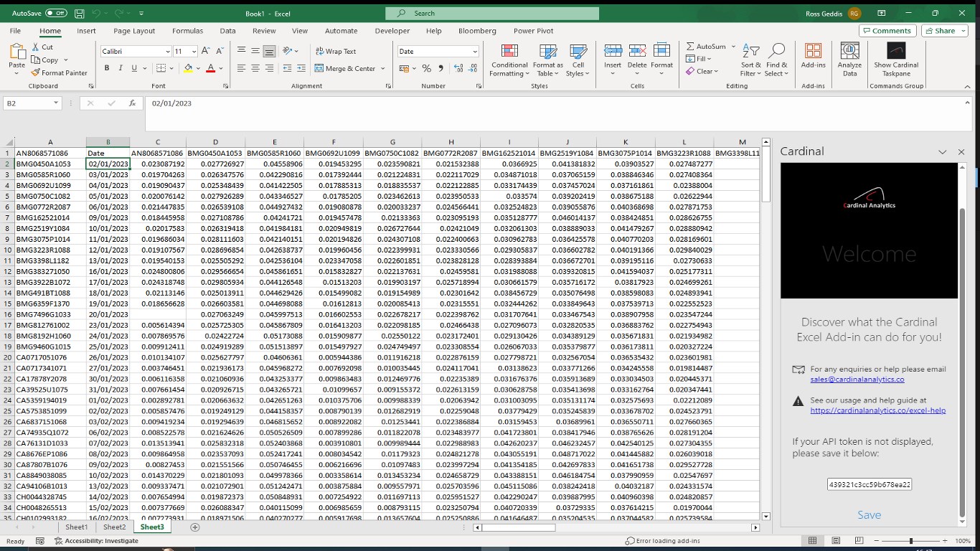The height and width of the screenshot is (551, 980).
Task: Click the Comments button
Action: pyautogui.click(x=887, y=31)
